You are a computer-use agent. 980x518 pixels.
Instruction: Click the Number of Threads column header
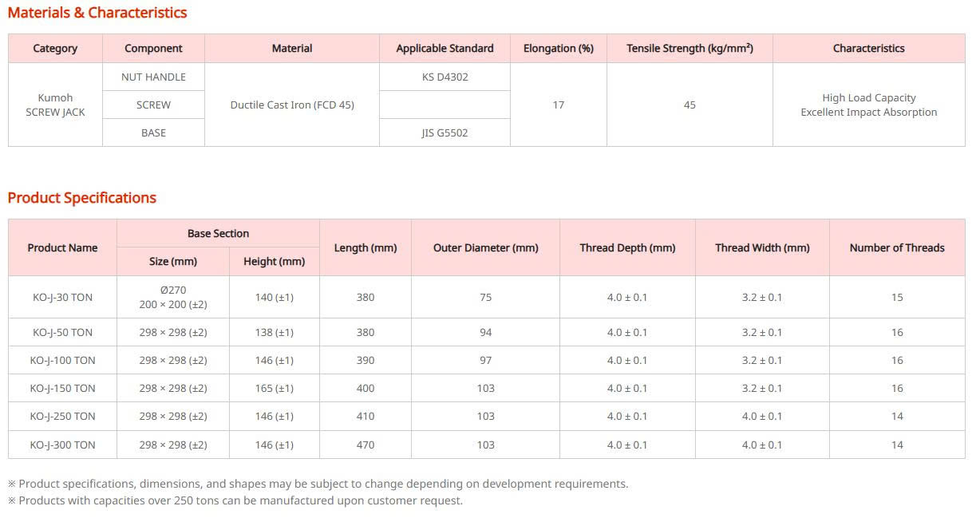point(897,247)
